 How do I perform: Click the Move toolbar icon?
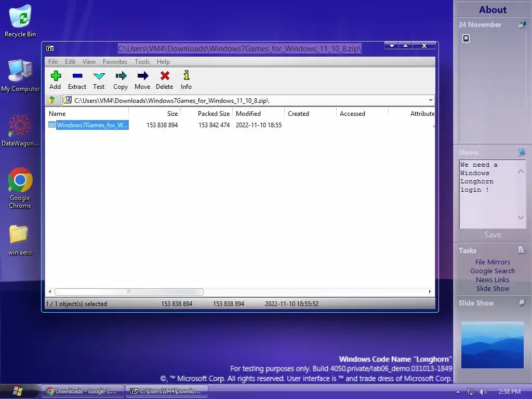click(142, 80)
